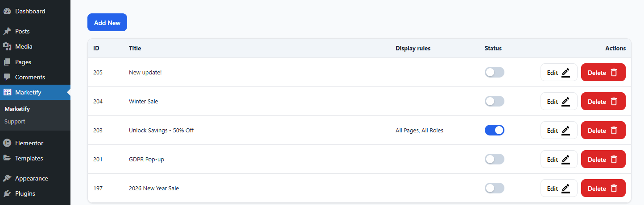Enable the GDPR Pop-up status toggle
Screen dimensions: 644x205
tap(495, 159)
